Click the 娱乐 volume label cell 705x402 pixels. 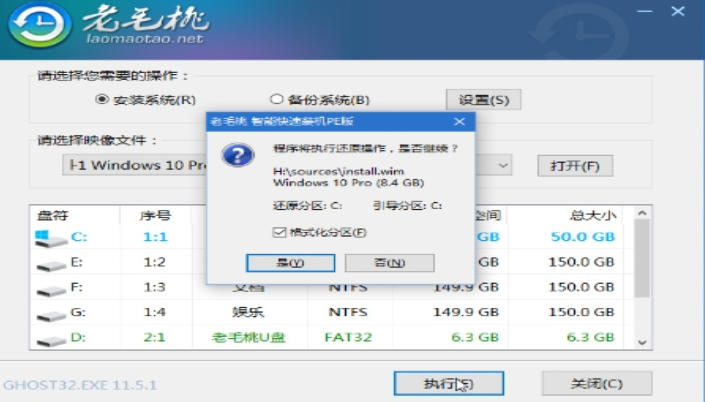tap(248, 312)
